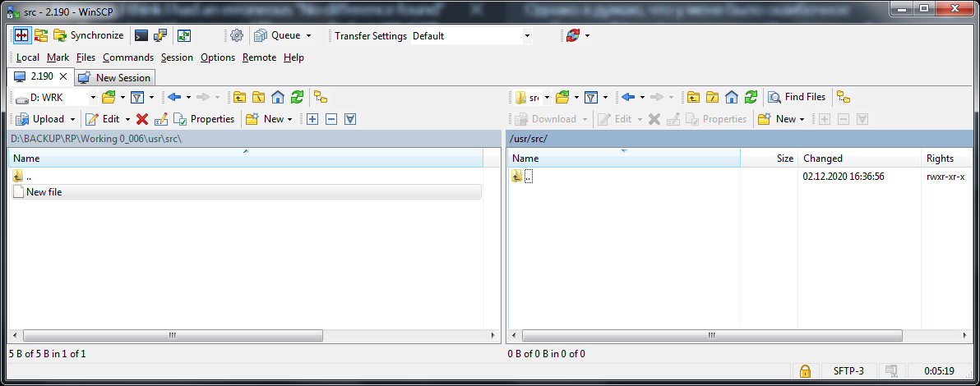Click the Synchronize toolbar button
980x386 pixels.
(x=88, y=35)
